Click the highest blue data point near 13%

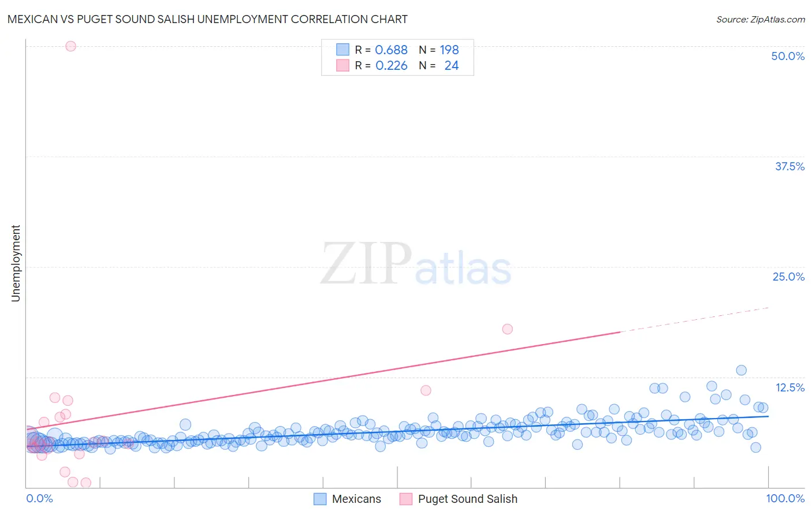pos(742,370)
